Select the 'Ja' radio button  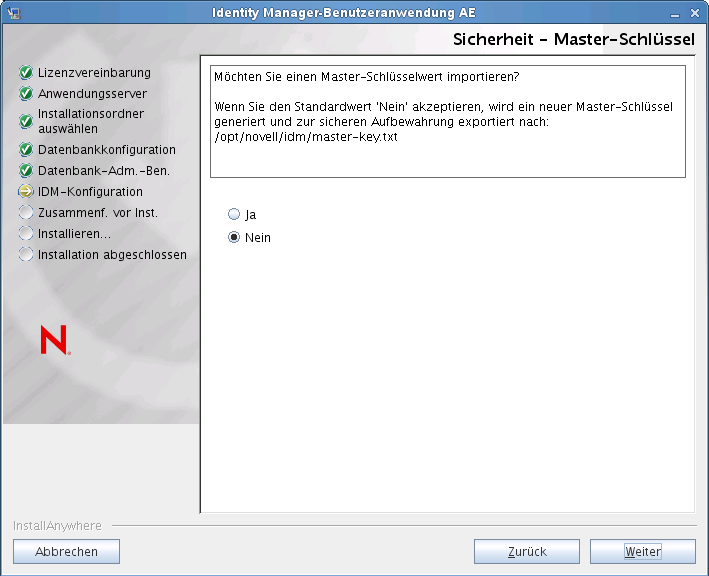pos(234,214)
